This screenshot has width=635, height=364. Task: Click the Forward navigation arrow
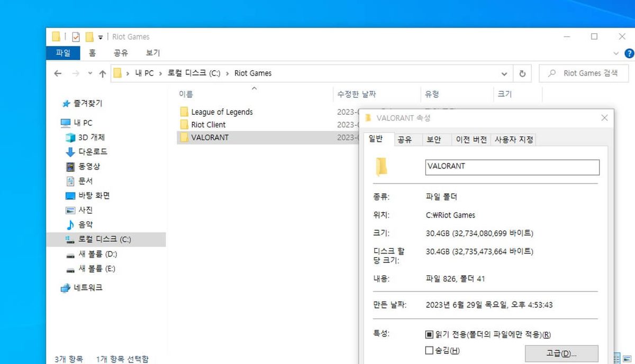point(76,74)
